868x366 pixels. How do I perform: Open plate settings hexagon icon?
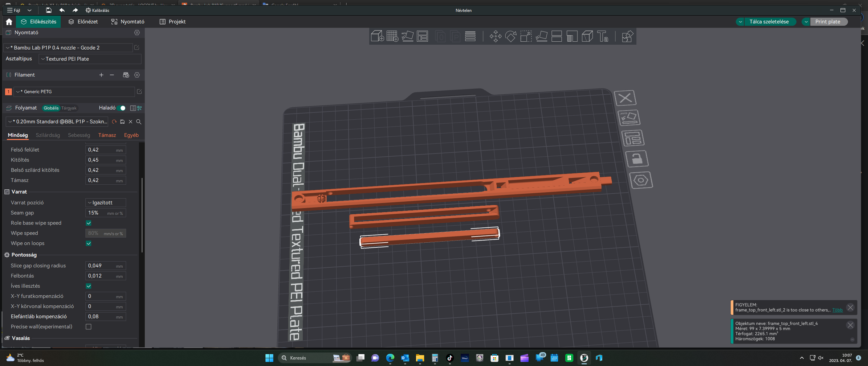pos(641,180)
